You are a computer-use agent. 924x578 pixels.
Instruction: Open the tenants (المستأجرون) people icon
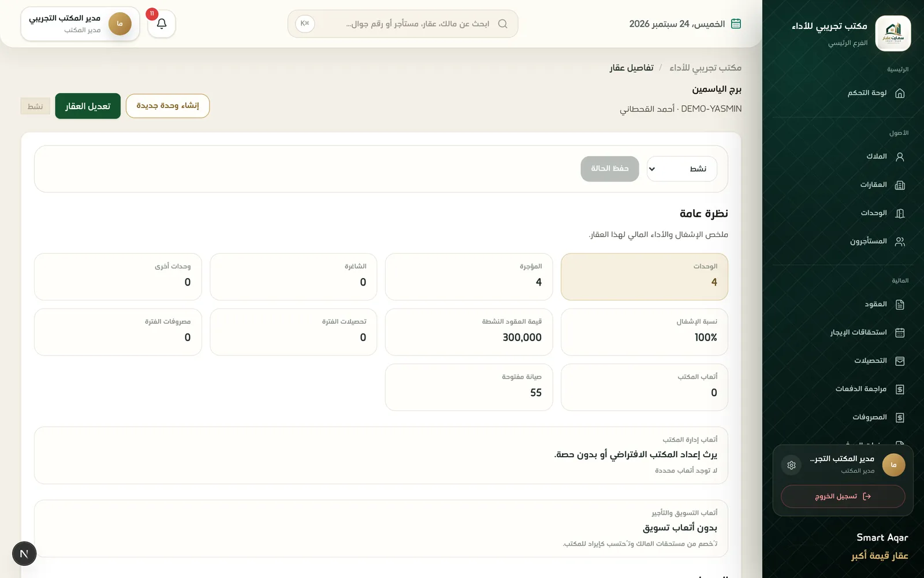point(900,242)
